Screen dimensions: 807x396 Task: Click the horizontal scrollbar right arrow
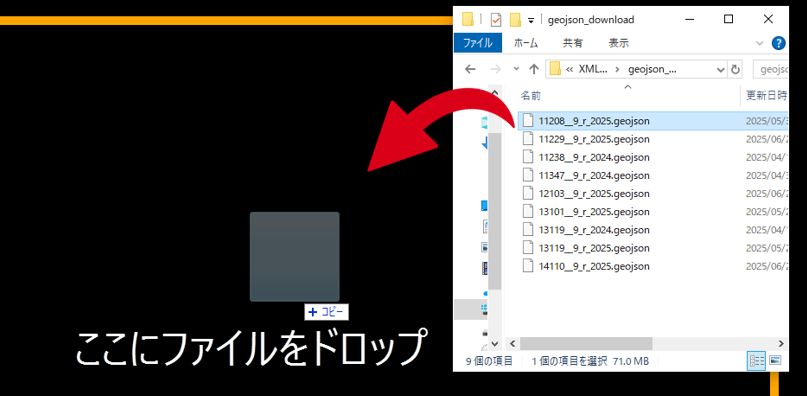(x=781, y=343)
